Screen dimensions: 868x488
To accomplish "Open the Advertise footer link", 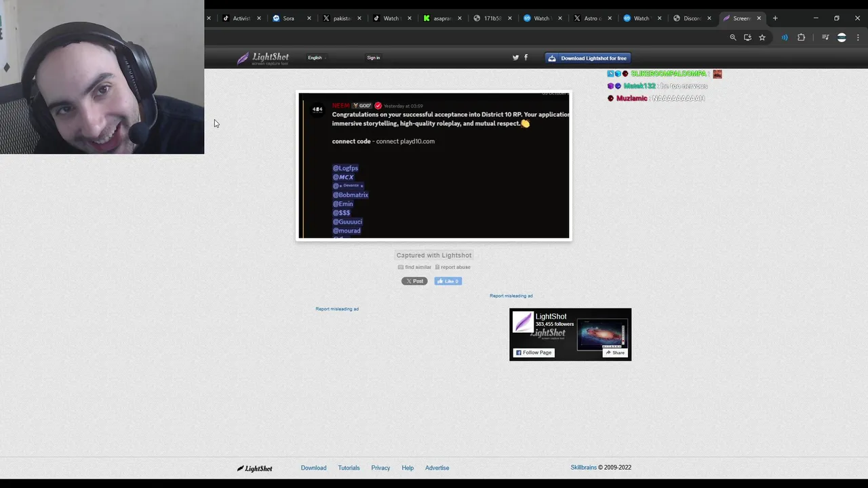I will (x=437, y=468).
